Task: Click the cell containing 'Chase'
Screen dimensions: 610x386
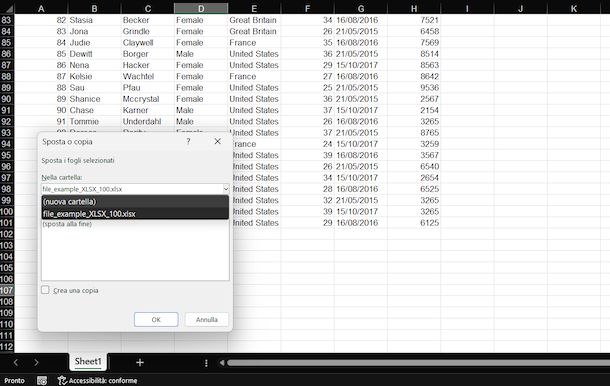Action: 95,110
